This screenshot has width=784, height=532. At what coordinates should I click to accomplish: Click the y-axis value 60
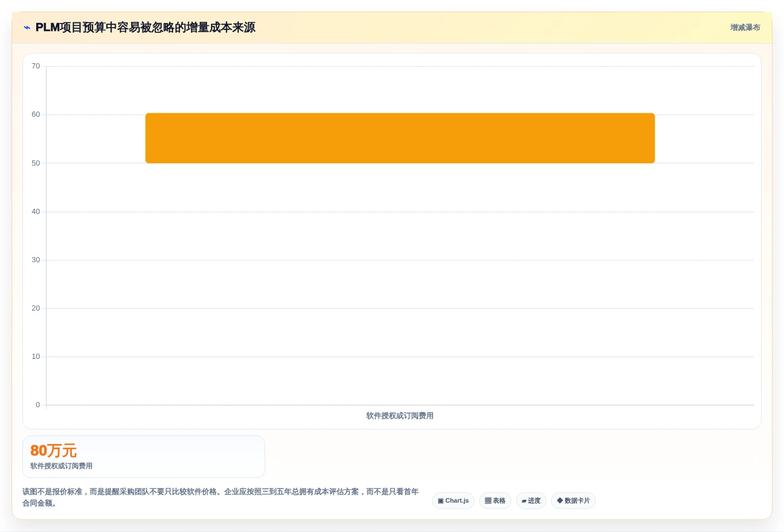point(36,114)
